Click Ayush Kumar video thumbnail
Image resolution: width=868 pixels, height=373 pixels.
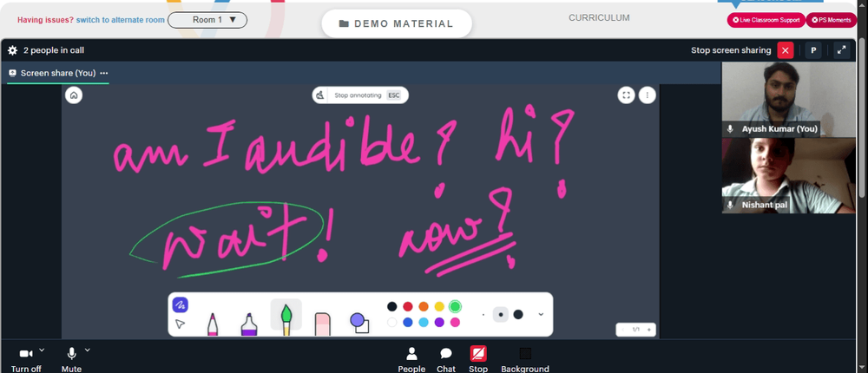pyautogui.click(x=788, y=100)
